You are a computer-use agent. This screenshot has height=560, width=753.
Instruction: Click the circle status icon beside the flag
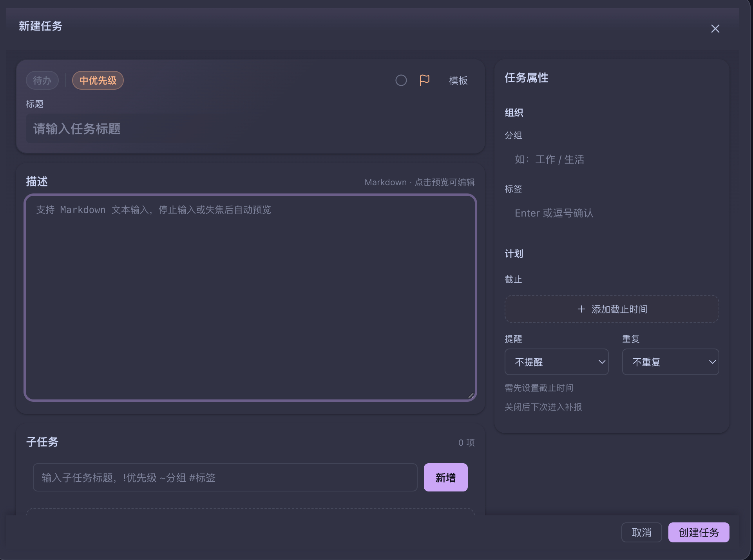click(401, 80)
